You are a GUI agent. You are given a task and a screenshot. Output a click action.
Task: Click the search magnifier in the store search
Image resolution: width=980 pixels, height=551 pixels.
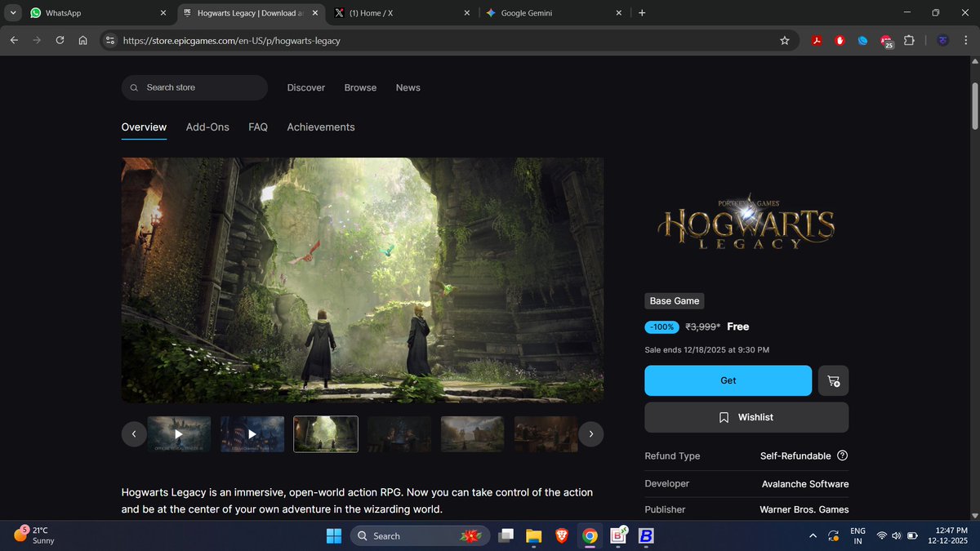(134, 87)
